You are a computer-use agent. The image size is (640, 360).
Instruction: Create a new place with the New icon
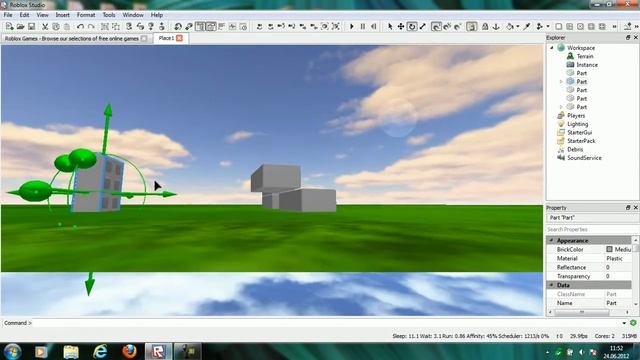[x=9, y=27]
